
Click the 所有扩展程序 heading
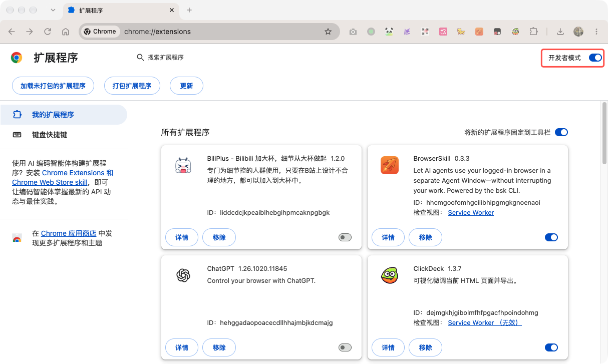pos(185,132)
